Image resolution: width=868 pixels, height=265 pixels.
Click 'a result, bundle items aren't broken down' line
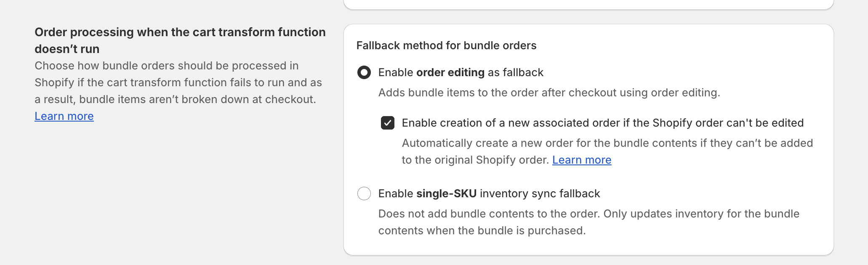(175, 99)
